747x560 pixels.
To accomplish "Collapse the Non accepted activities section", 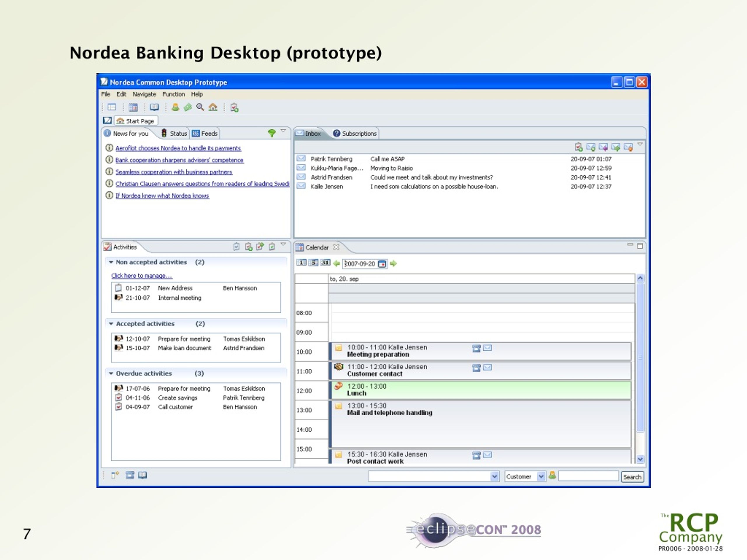I will point(111,262).
